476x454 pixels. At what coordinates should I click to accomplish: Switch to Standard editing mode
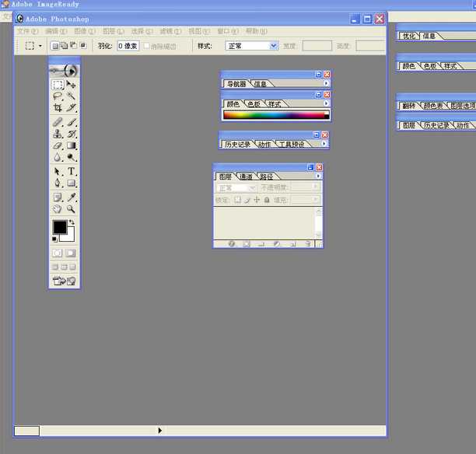tap(58, 253)
